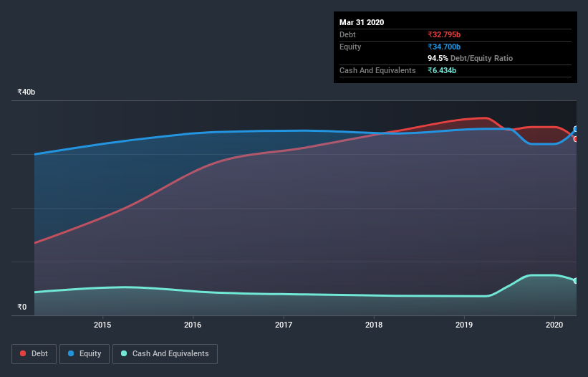Click the ₹0 y-axis label
588x377 pixels.
click(22, 307)
